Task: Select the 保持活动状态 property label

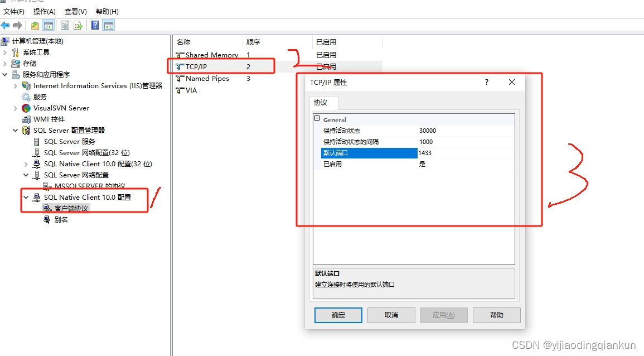Action: tap(342, 131)
